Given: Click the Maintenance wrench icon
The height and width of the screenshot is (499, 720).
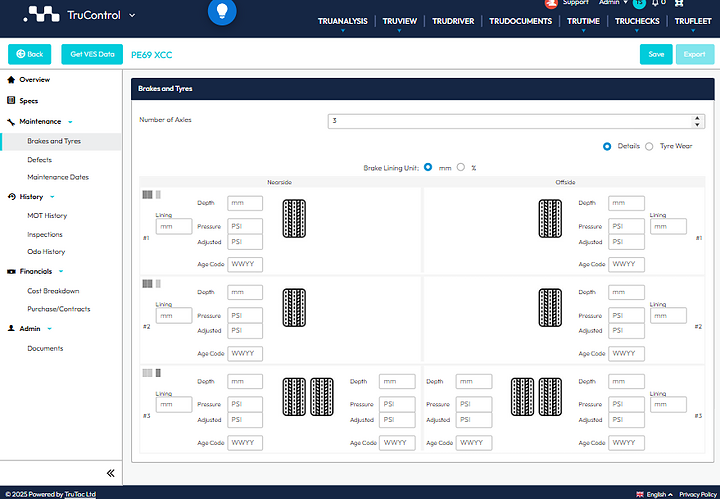Looking at the screenshot, I should pos(11,122).
